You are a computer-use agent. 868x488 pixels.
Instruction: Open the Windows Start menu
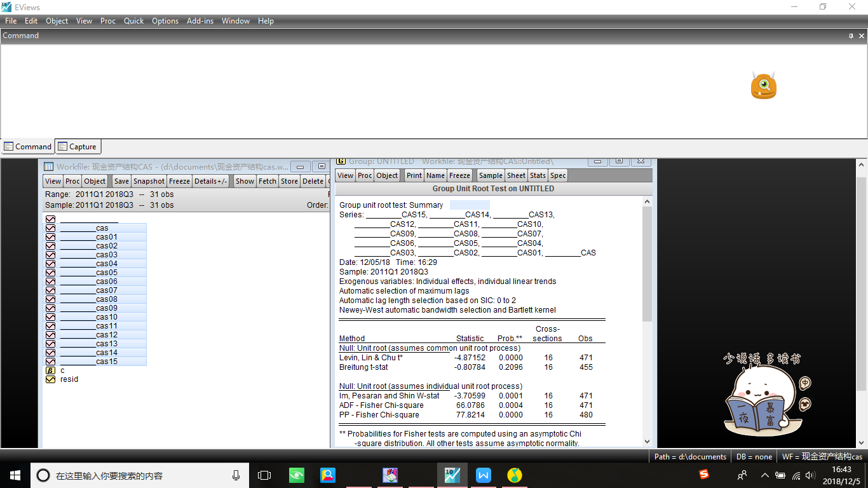pos(15,475)
